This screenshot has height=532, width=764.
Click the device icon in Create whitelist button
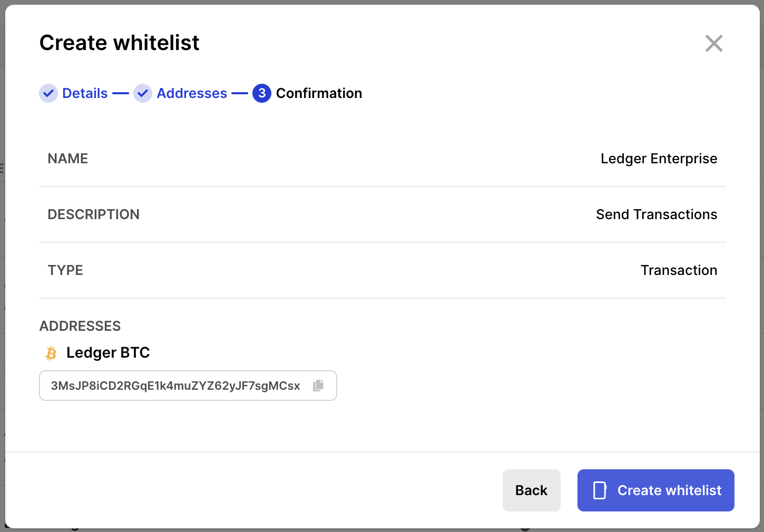[x=600, y=490]
